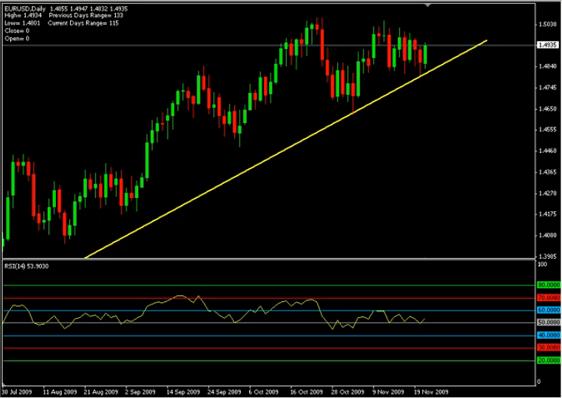Image resolution: width=562 pixels, height=398 pixels.
Task: Click the 1.4460 price axis label
Action: 548,151
